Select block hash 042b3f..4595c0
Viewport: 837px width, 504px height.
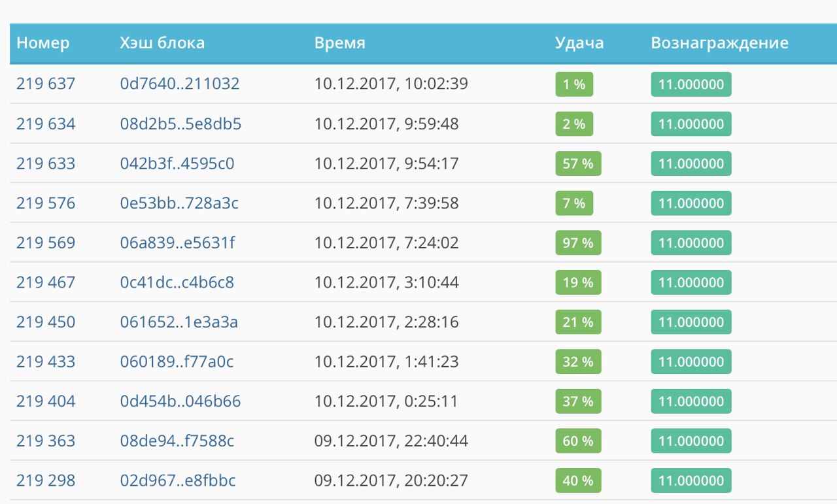[177, 163]
